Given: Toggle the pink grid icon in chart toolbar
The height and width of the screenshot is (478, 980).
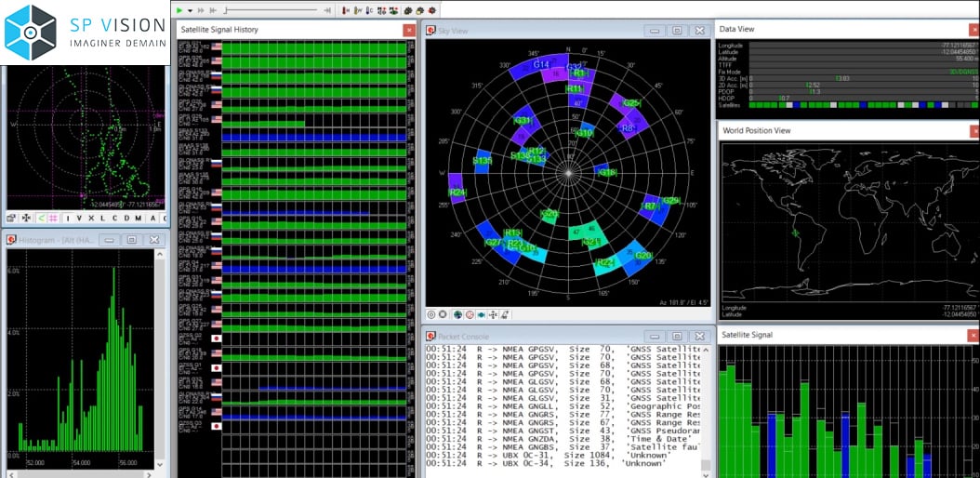Looking at the screenshot, I should pos(53,219).
